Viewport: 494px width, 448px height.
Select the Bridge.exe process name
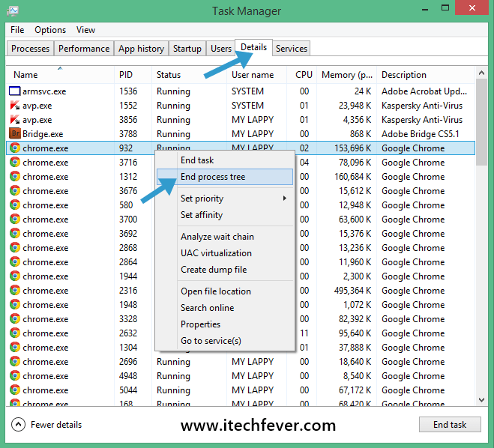pyautogui.click(x=43, y=134)
